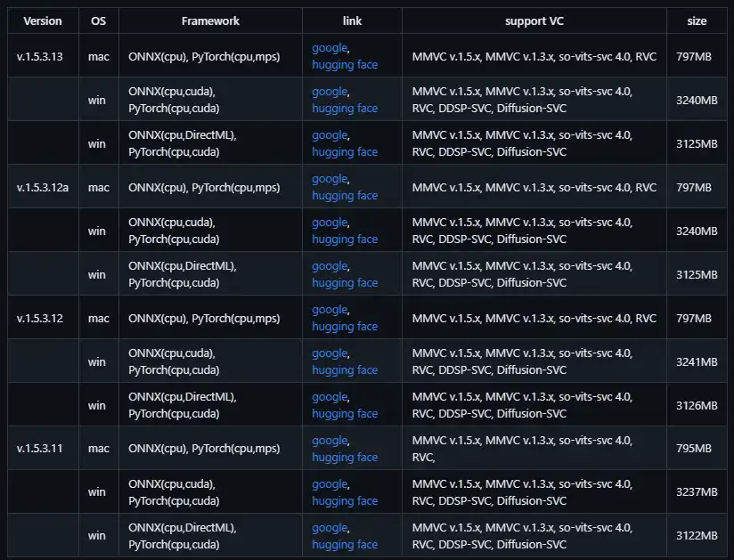Screen dimensions: 734x560
Task: Select ONNX(cpu,DirectML) framework cell in 3122MB row
Action: click(210, 536)
